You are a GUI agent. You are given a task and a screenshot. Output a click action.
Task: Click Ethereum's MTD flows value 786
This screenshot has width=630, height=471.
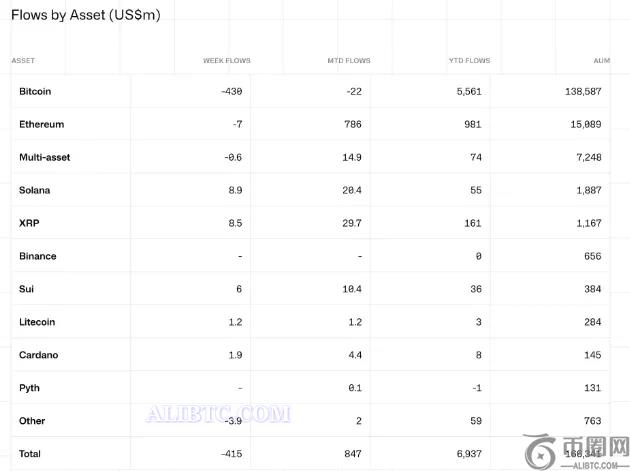coord(352,125)
